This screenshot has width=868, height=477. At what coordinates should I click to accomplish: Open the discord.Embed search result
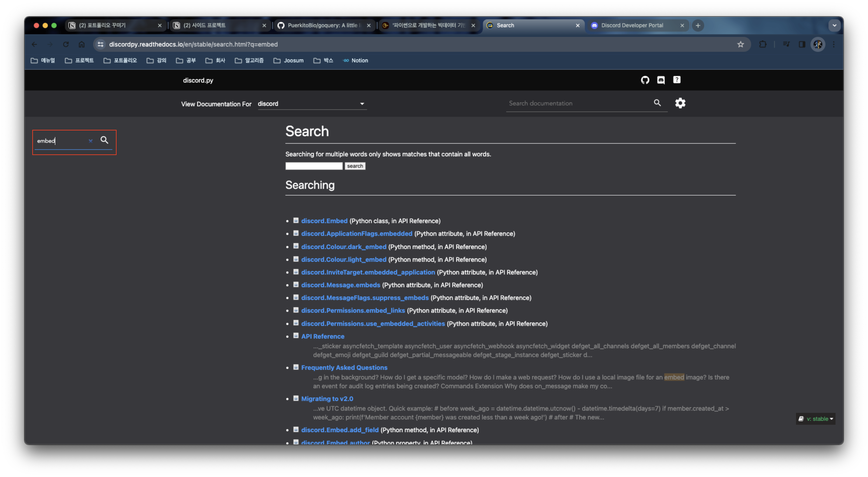coord(324,221)
